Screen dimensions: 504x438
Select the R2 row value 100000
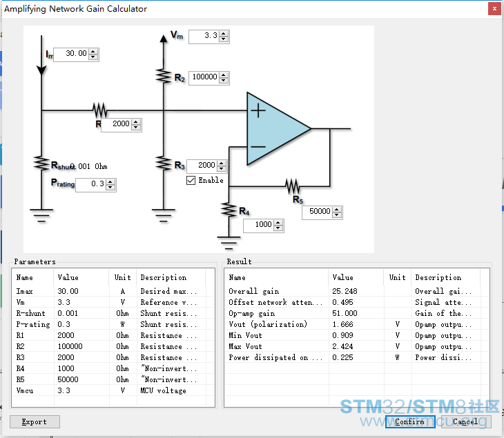(x=70, y=346)
